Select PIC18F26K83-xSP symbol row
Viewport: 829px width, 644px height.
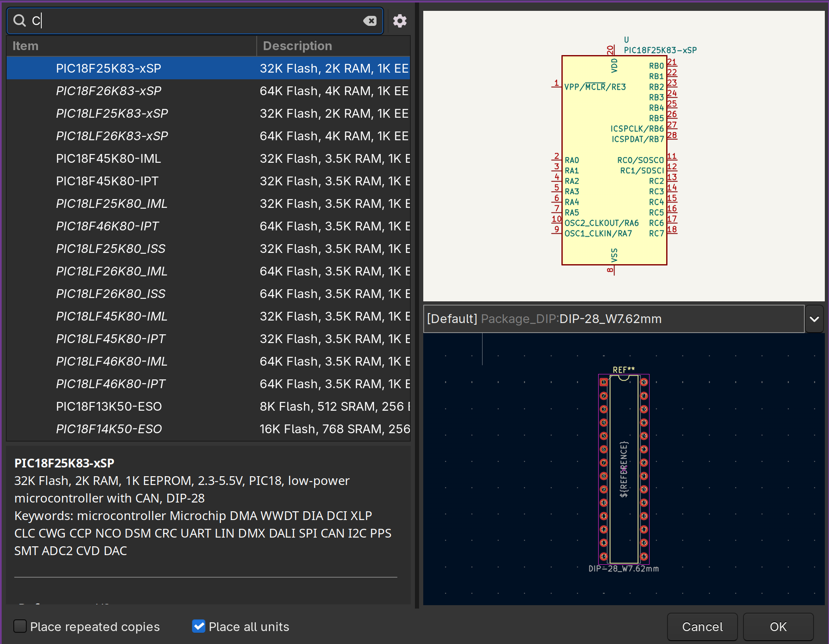208,91
